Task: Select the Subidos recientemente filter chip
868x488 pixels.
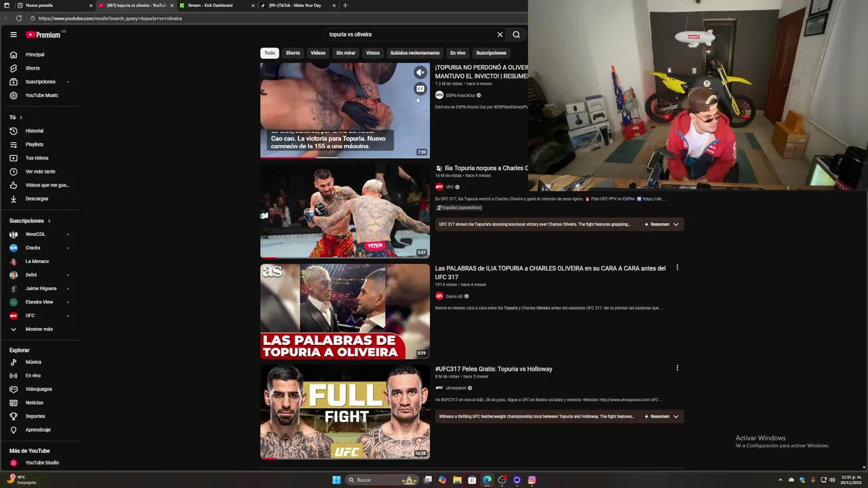Action: click(415, 53)
